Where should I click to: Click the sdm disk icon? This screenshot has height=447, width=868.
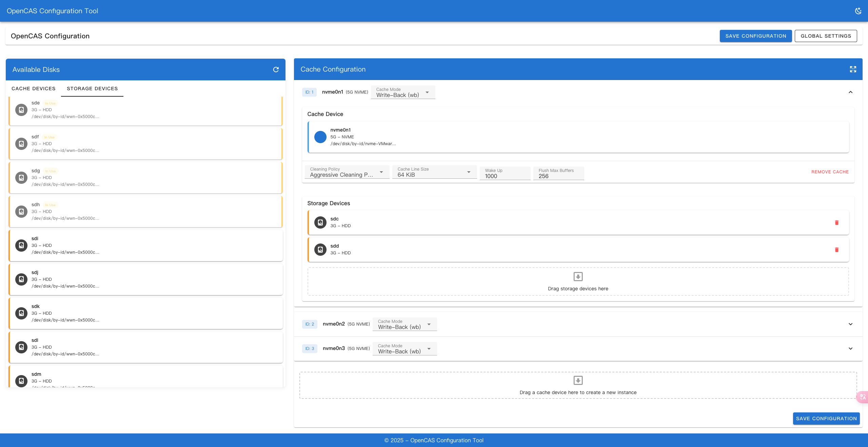pos(21,381)
